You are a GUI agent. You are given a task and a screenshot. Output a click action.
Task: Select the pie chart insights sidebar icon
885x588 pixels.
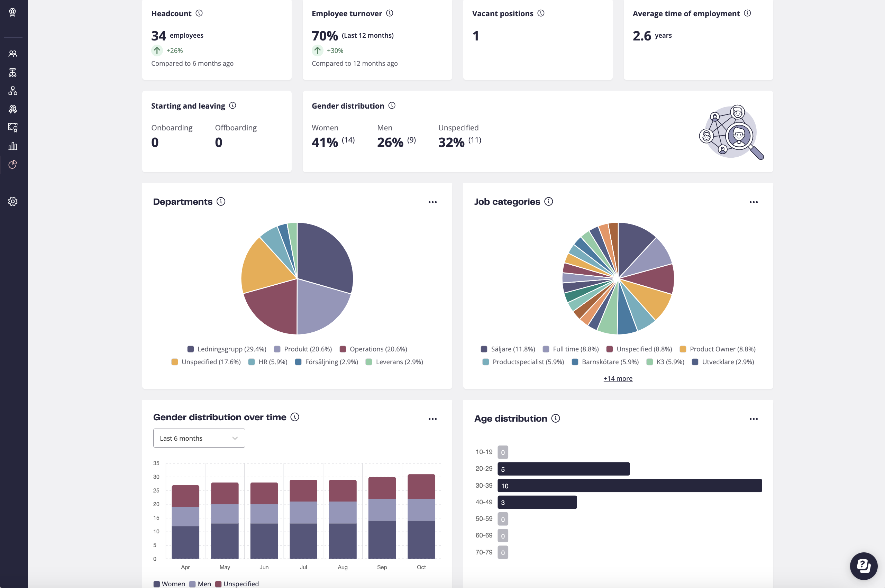(x=13, y=164)
